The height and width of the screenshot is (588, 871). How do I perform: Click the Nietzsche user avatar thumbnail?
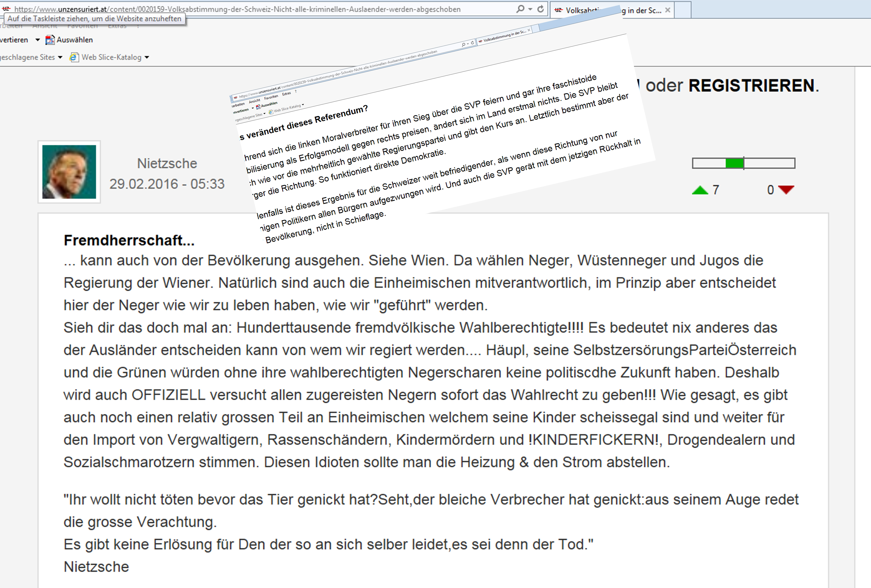pos(69,172)
